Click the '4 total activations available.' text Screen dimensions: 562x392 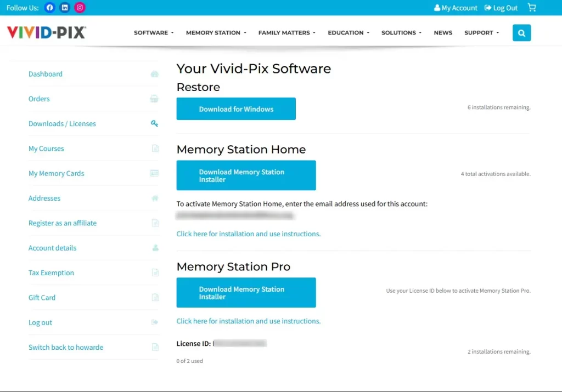click(496, 174)
